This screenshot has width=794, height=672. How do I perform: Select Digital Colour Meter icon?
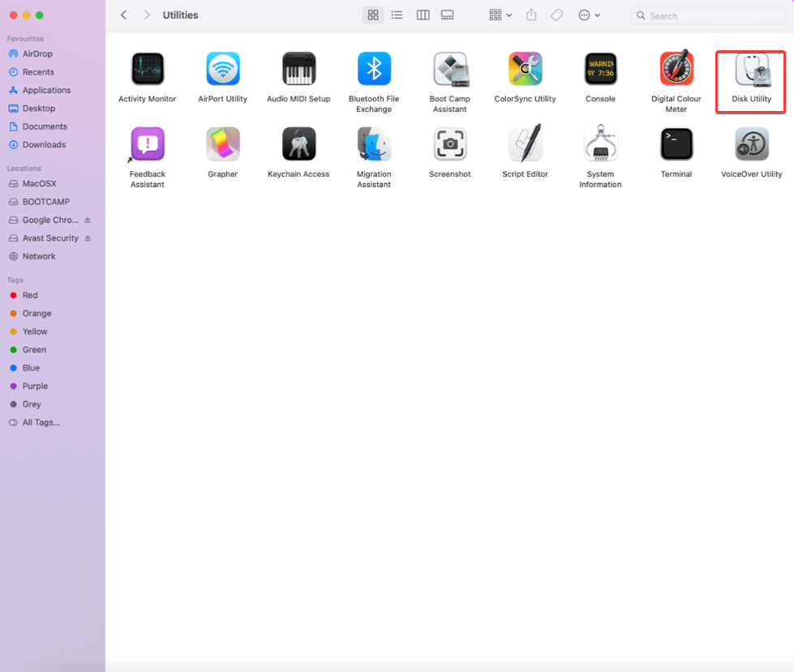676,68
